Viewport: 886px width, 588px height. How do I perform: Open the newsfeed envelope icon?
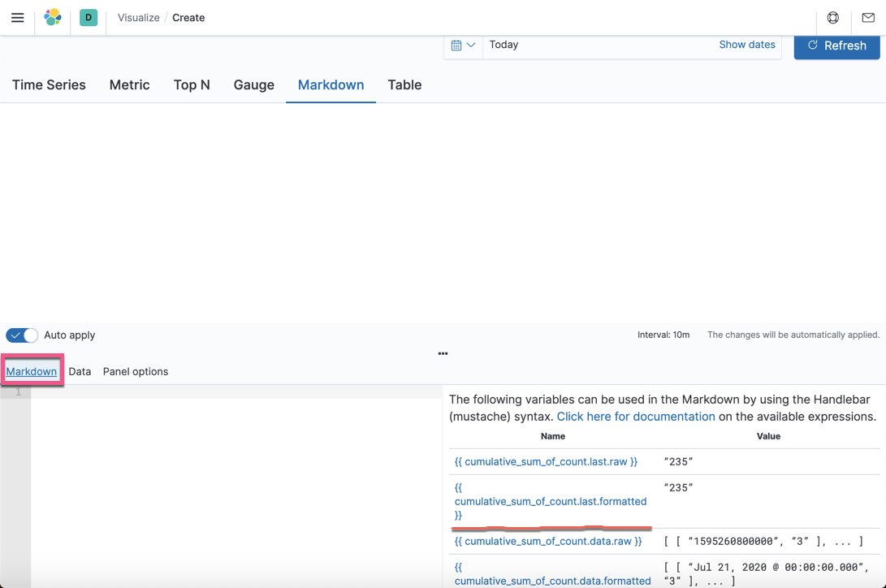(x=867, y=17)
